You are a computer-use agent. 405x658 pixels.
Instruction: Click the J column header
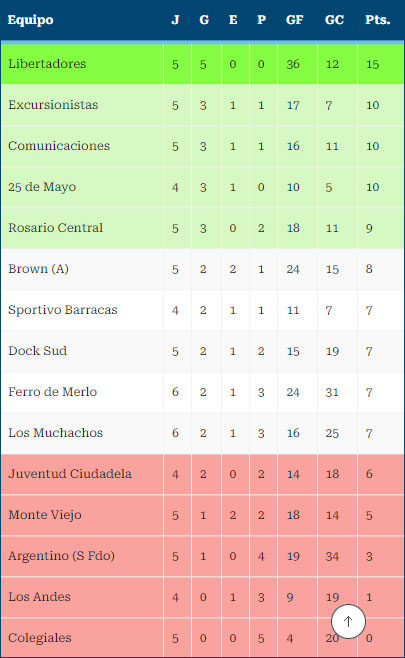175,20
